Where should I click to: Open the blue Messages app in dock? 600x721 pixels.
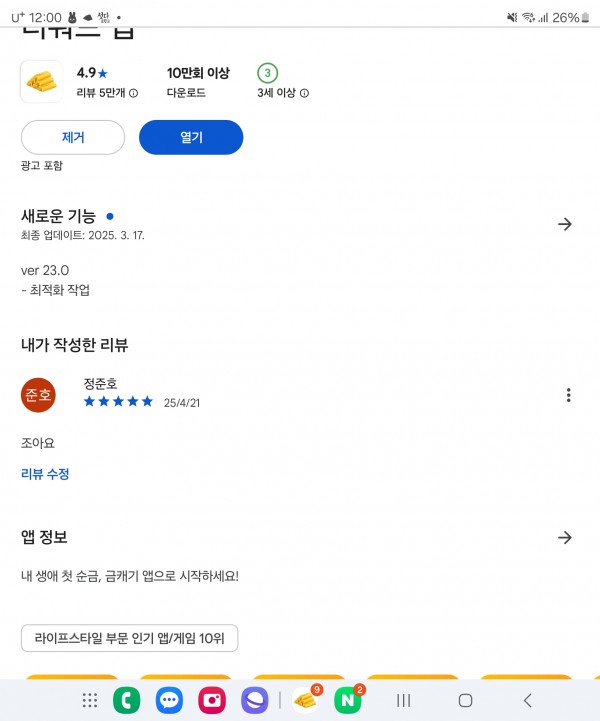tap(169, 700)
